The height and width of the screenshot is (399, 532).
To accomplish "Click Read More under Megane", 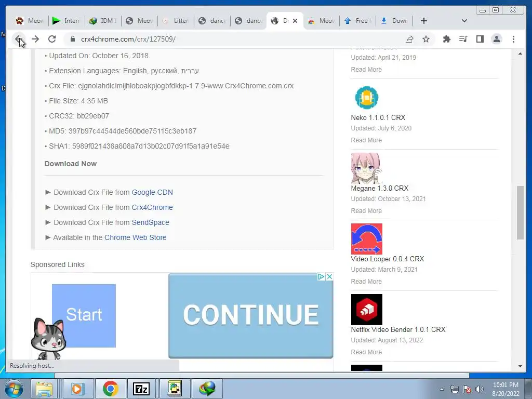I will coord(366,211).
